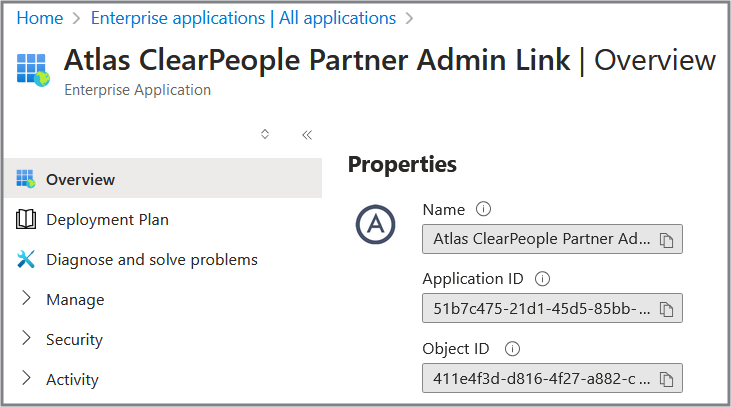Open Diagnose and solve problems
The height and width of the screenshot is (407, 731).
point(151,260)
